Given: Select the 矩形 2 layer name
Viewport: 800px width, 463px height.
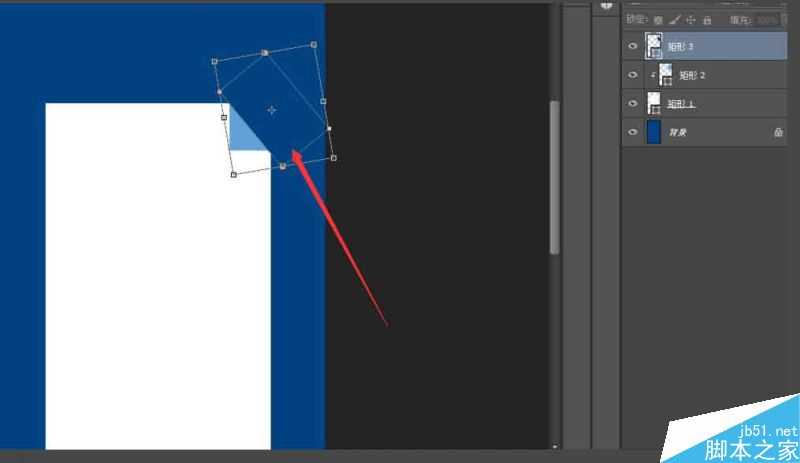Looking at the screenshot, I should click(693, 75).
